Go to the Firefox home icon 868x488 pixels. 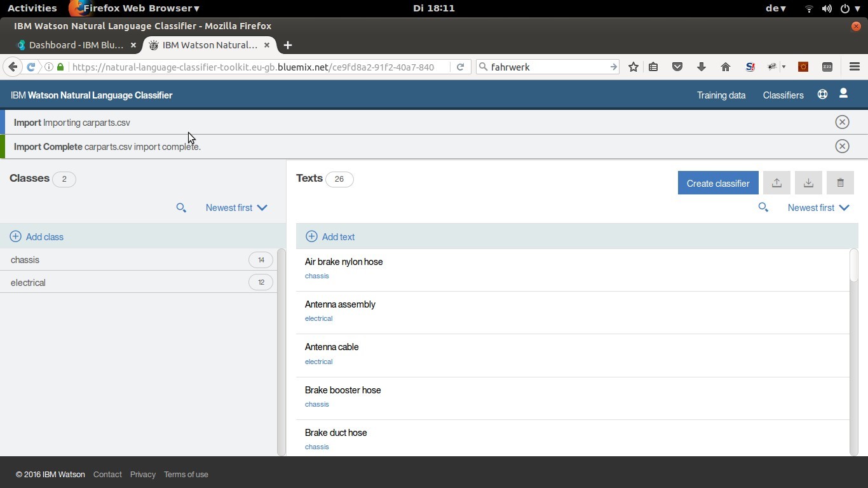[x=726, y=67]
